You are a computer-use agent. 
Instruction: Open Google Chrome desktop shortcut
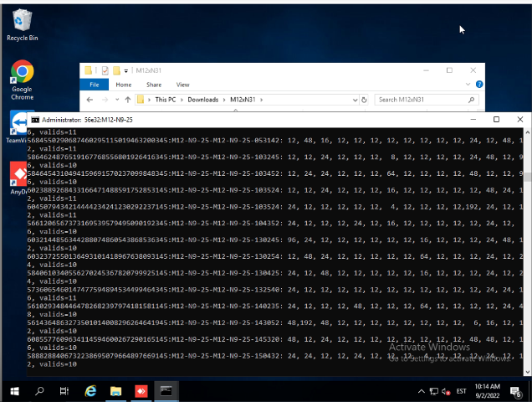(x=23, y=80)
